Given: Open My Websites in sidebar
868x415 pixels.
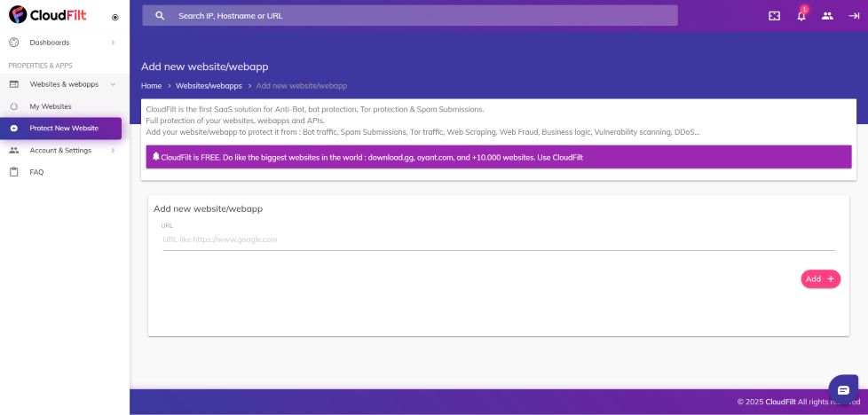Looking at the screenshot, I should [50, 106].
